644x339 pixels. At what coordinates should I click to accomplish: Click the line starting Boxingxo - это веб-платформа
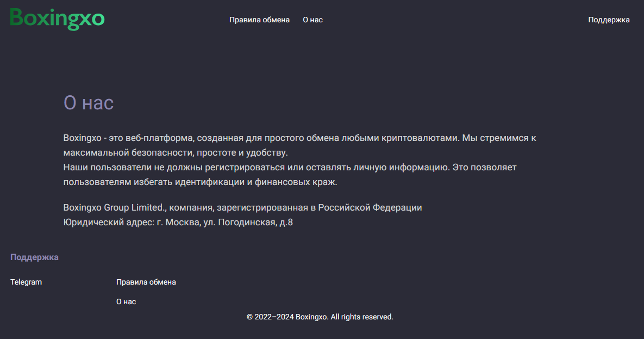pyautogui.click(x=299, y=138)
